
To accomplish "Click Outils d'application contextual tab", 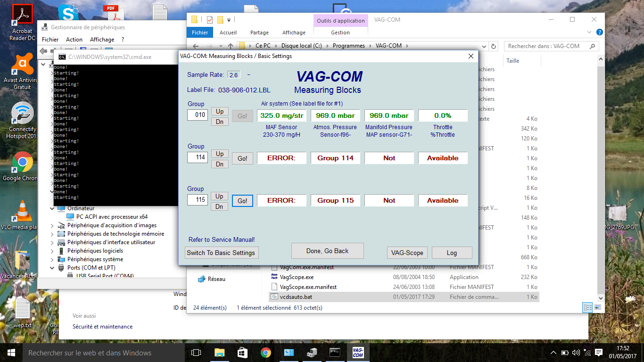I will click(x=341, y=21).
